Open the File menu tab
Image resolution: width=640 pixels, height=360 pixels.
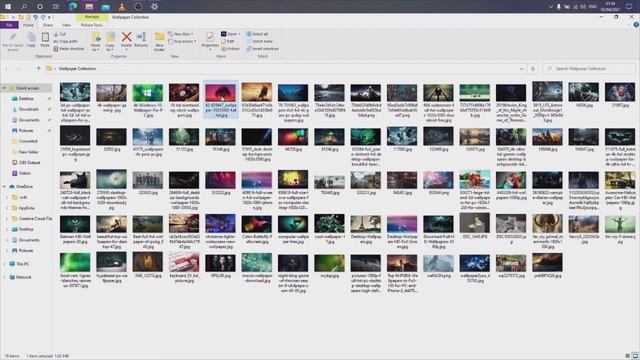9,25
